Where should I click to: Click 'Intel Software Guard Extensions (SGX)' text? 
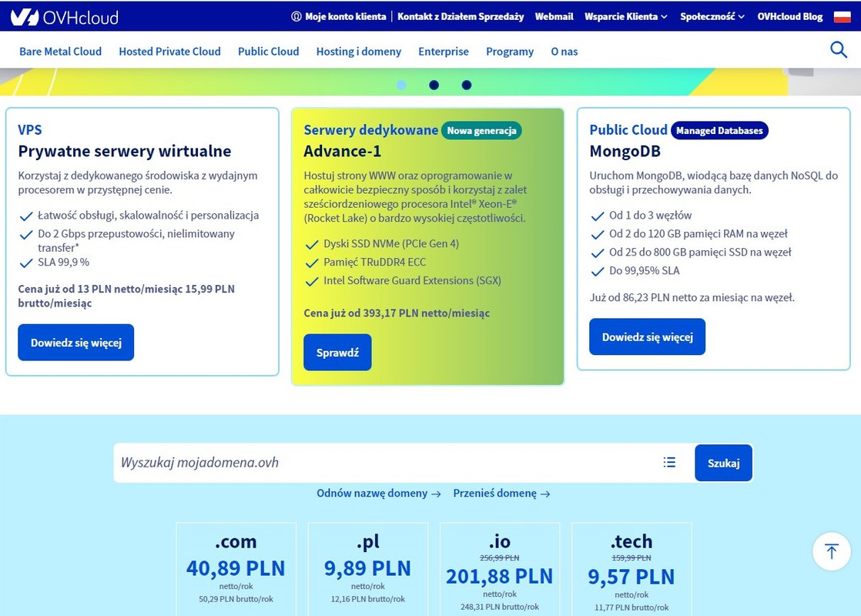pos(412,280)
